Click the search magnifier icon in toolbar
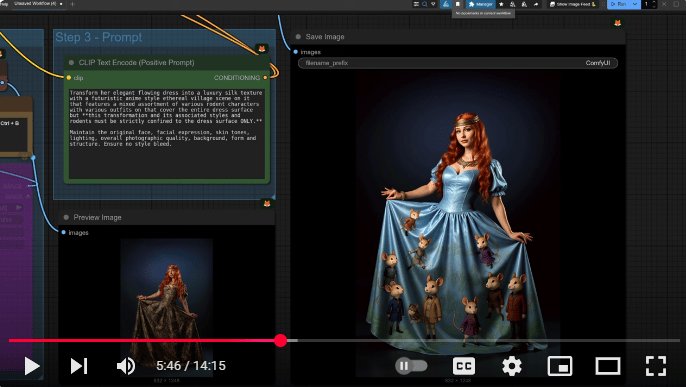 (x=424, y=4)
